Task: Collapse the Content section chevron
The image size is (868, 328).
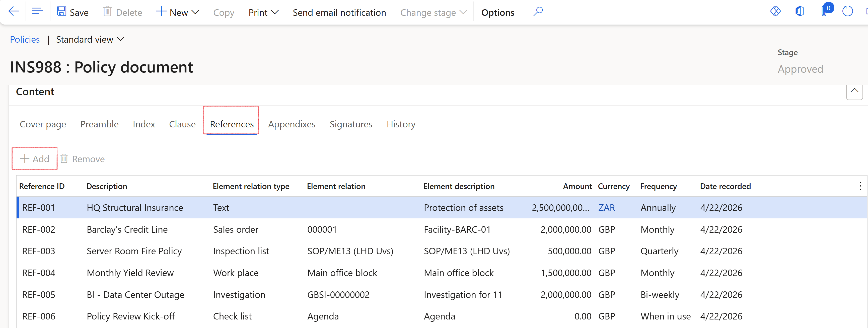Action: point(854,91)
